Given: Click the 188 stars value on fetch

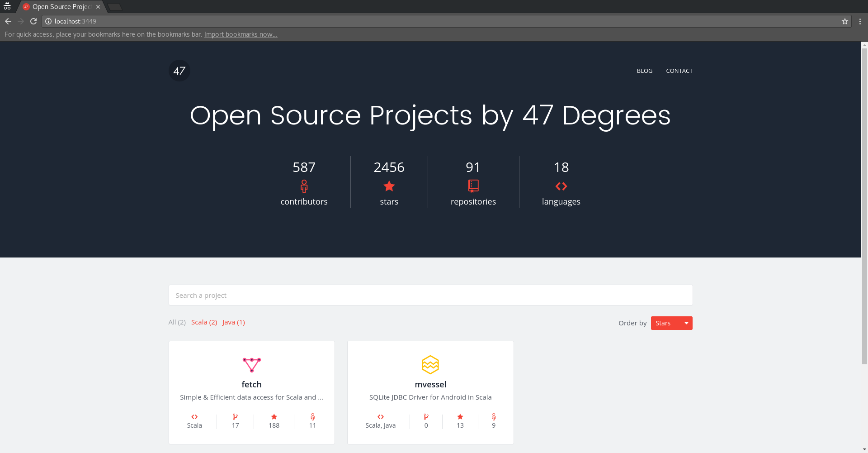Looking at the screenshot, I should click(274, 425).
